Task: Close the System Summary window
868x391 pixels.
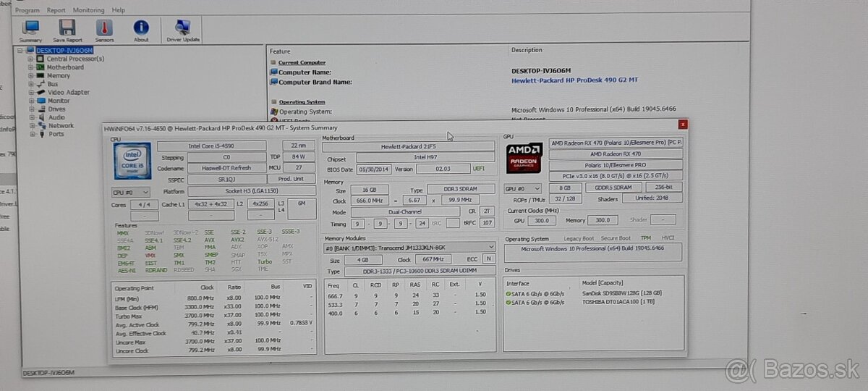Action: 682,125
